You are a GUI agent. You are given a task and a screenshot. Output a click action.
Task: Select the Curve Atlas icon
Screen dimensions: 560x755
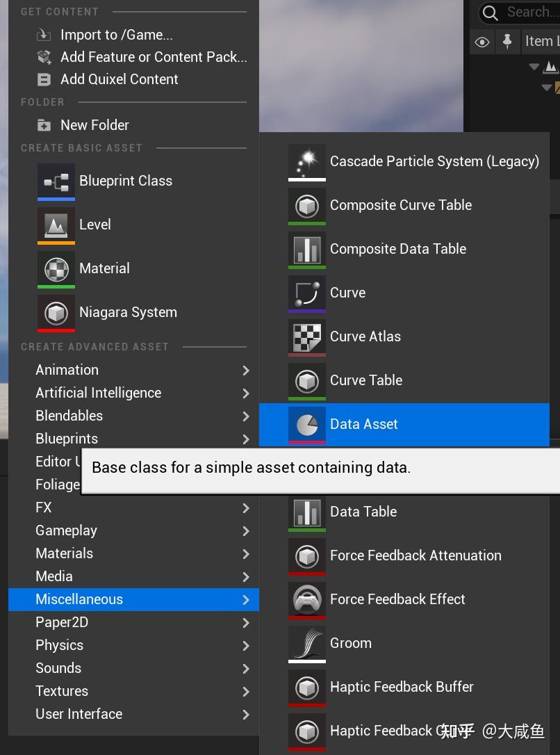pos(307,337)
